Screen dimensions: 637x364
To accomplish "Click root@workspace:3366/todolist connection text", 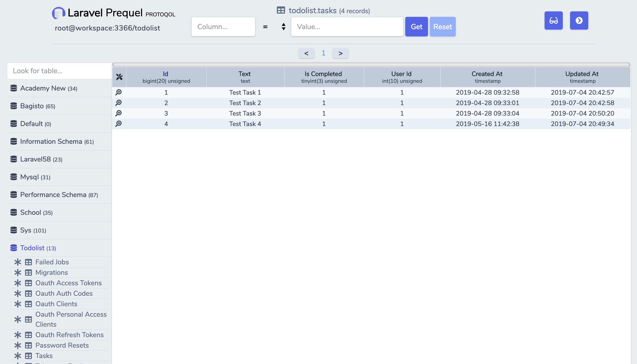I will [107, 28].
